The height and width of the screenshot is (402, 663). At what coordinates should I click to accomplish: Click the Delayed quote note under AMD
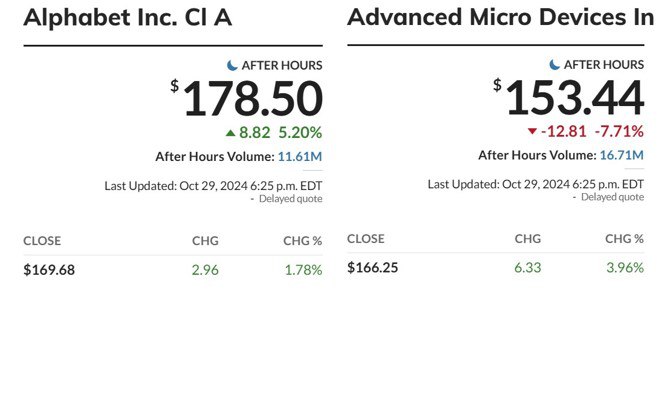click(x=612, y=197)
